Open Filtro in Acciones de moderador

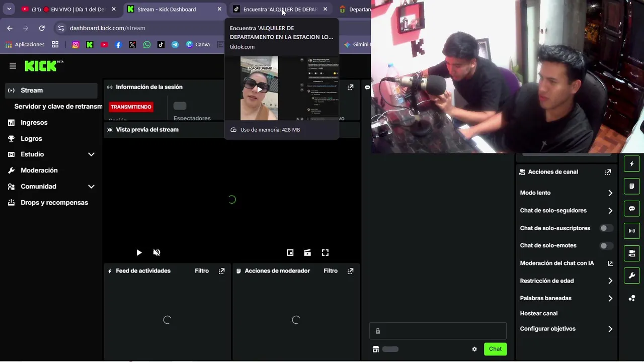[331, 271]
